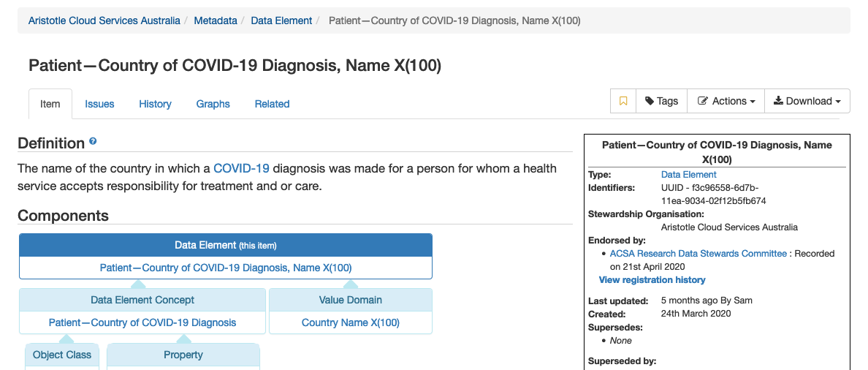Select the Item tab
Screen dimensions: 868x370
click(50, 104)
